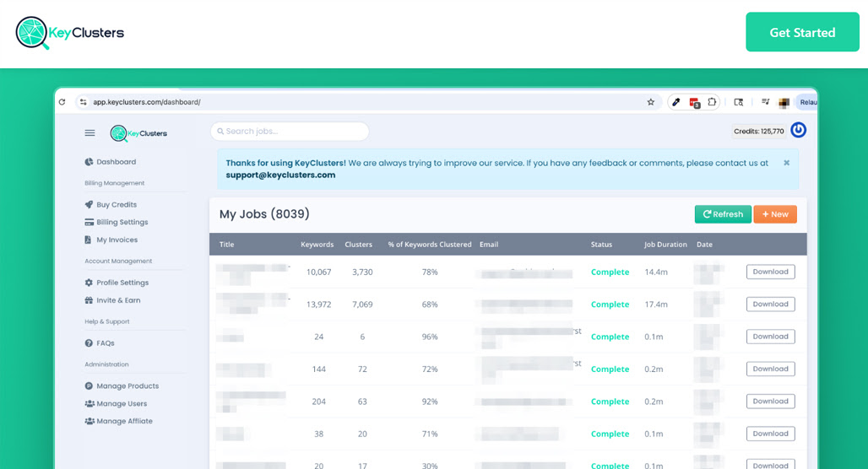Open Profile Settings in the sidebar
The image size is (868, 469).
117,282
